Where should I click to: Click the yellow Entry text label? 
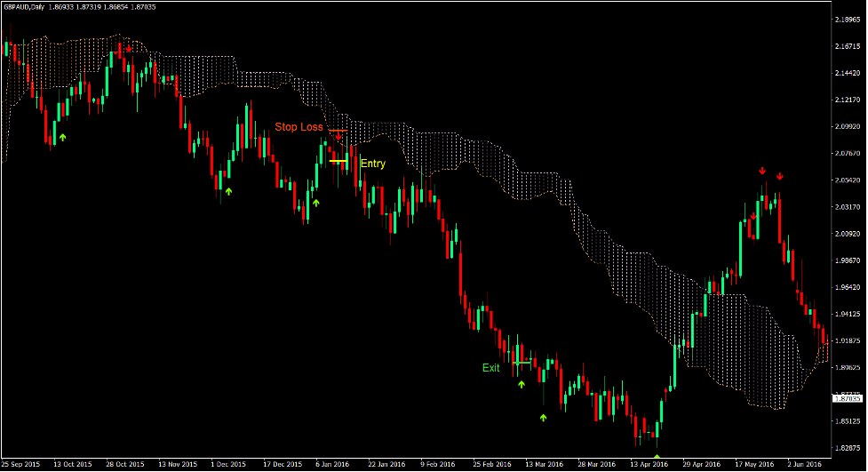pos(373,163)
